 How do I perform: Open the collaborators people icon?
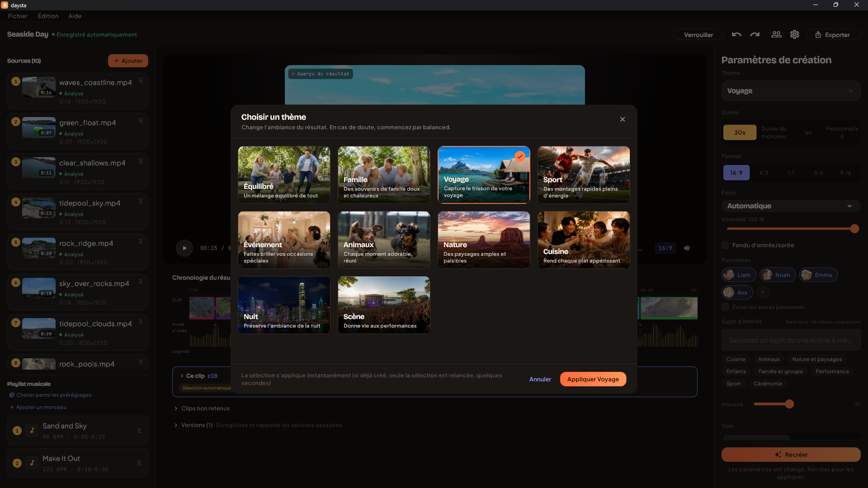[776, 34]
